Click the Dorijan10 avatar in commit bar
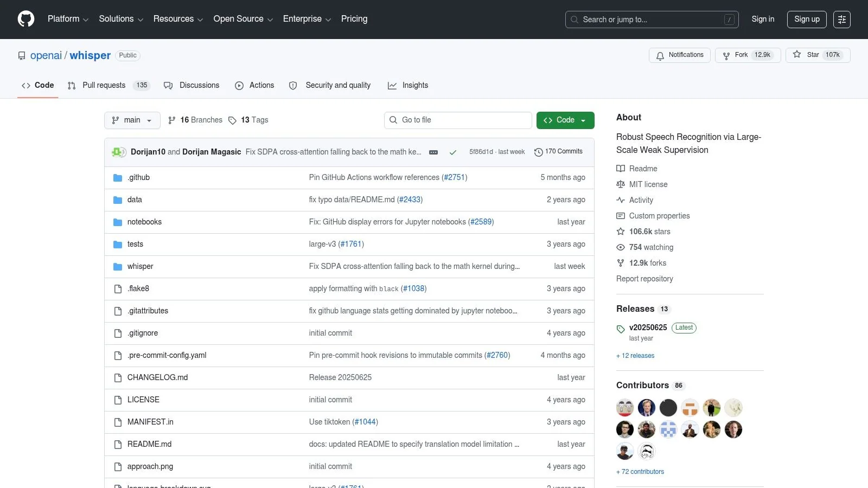Image resolution: width=868 pixels, height=488 pixels. coord(117,152)
